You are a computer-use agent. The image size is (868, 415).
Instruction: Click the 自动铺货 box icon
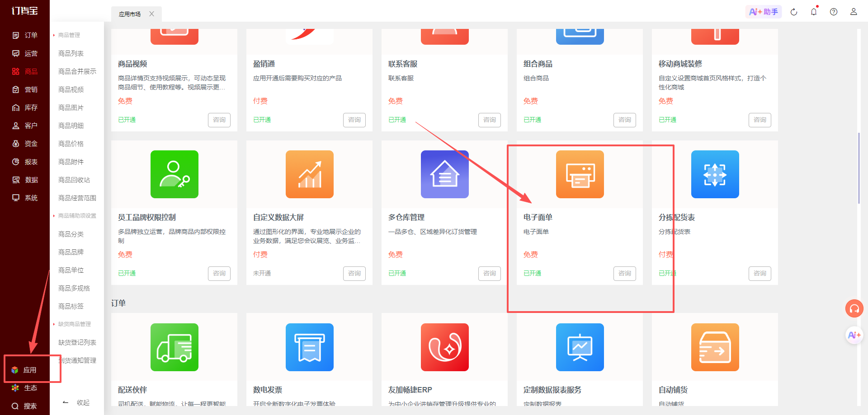click(x=715, y=347)
